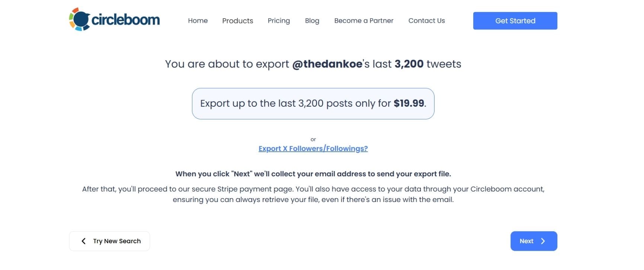Open the Products menu item
The width and height of the screenshot is (644, 270).
coord(237,21)
